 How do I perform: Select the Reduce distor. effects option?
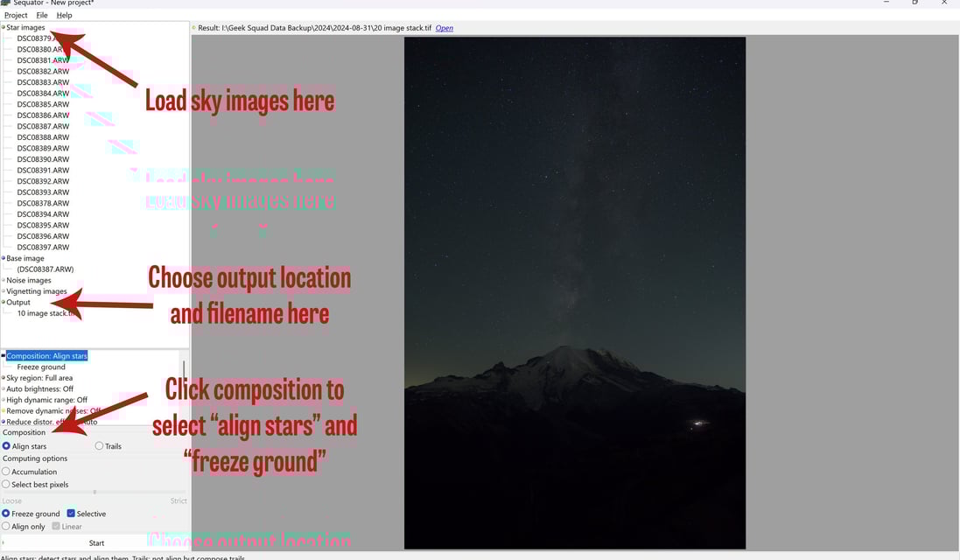click(52, 423)
